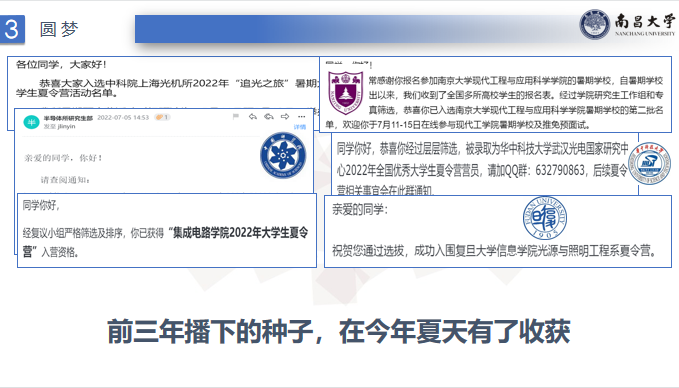
Task: Click the reply-all double arrow icon
Action: 269,116
